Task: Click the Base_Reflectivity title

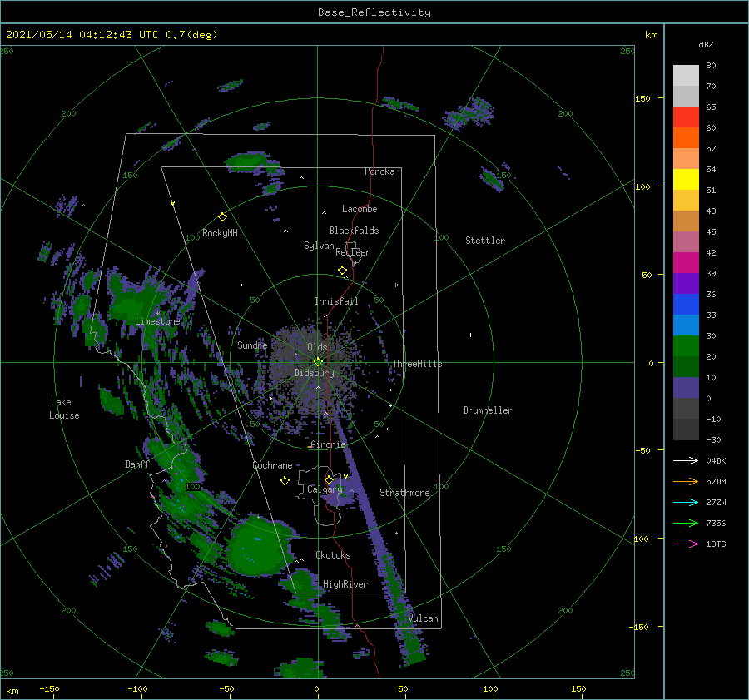Action: (374, 12)
